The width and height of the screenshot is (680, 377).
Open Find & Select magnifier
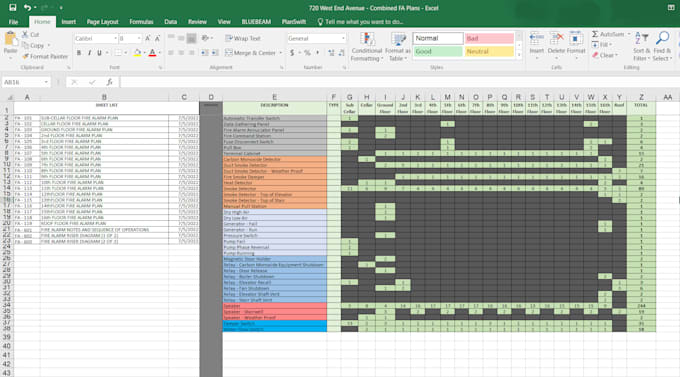(662, 46)
